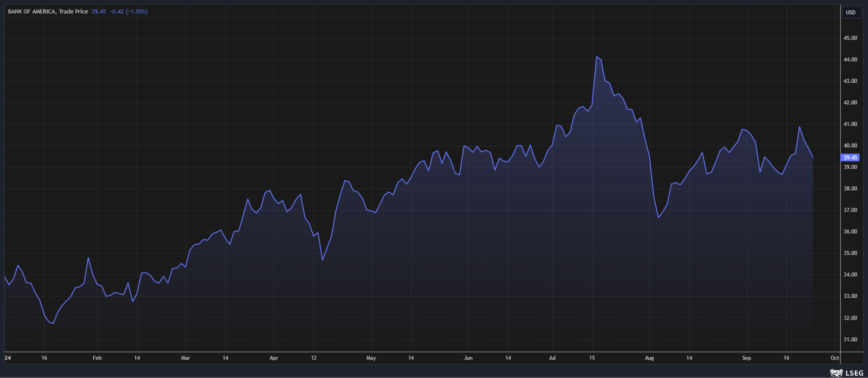Screen dimensions: 868x378
Task: Click the 40.00 price axis label
Action: pyautogui.click(x=850, y=145)
